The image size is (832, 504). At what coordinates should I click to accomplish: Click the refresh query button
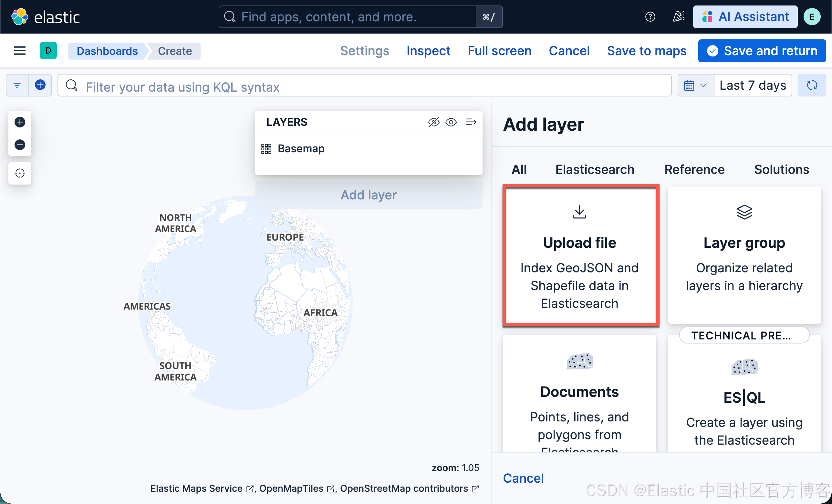[811, 86]
